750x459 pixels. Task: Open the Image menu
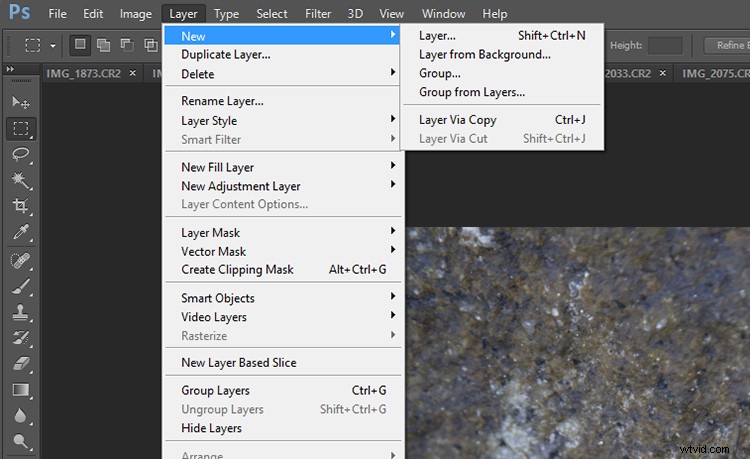tap(135, 14)
